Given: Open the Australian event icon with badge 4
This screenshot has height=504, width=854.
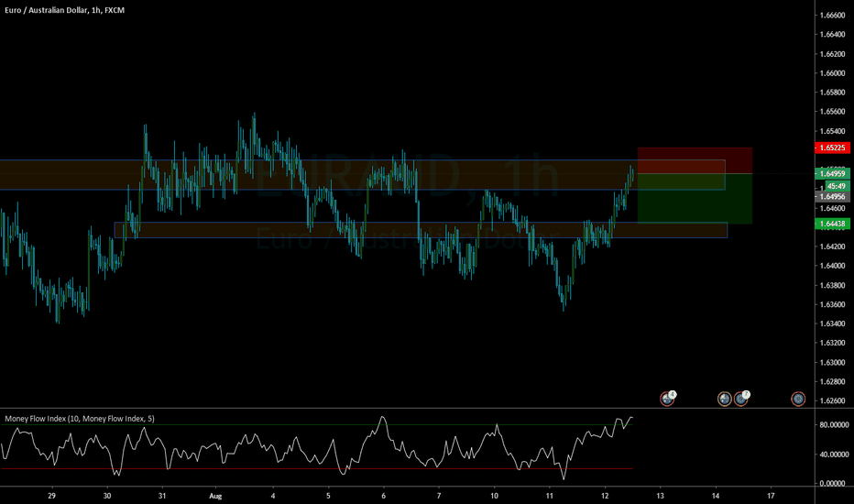Looking at the screenshot, I should tap(667, 399).
